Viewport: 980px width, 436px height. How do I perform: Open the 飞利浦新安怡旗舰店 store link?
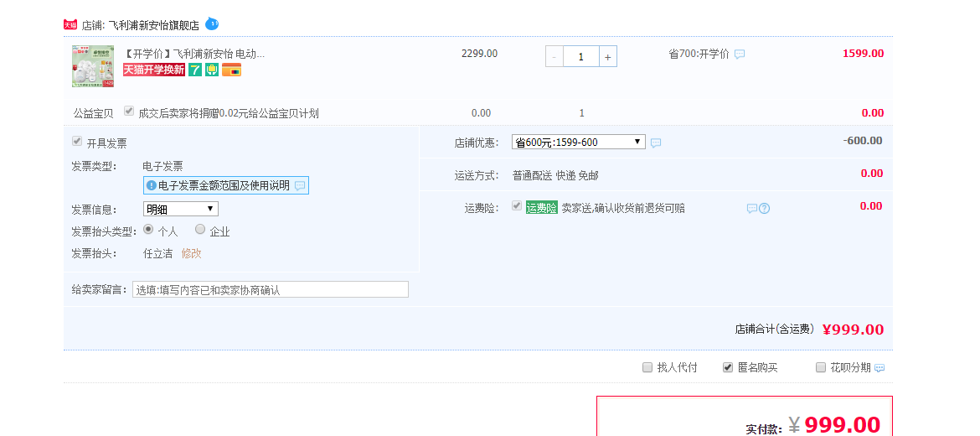[154, 25]
